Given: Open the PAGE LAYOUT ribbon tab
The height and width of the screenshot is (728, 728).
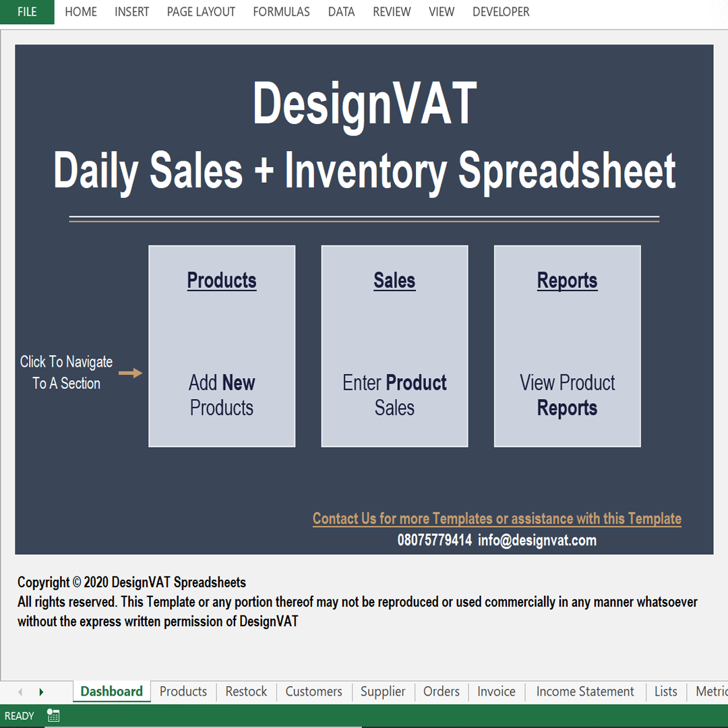Looking at the screenshot, I should [x=201, y=12].
